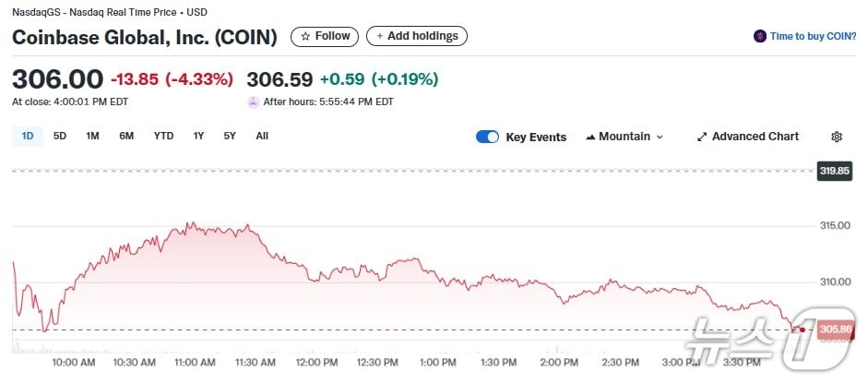Select the 1D time range tab
The image size is (868, 383).
pyautogui.click(x=28, y=136)
